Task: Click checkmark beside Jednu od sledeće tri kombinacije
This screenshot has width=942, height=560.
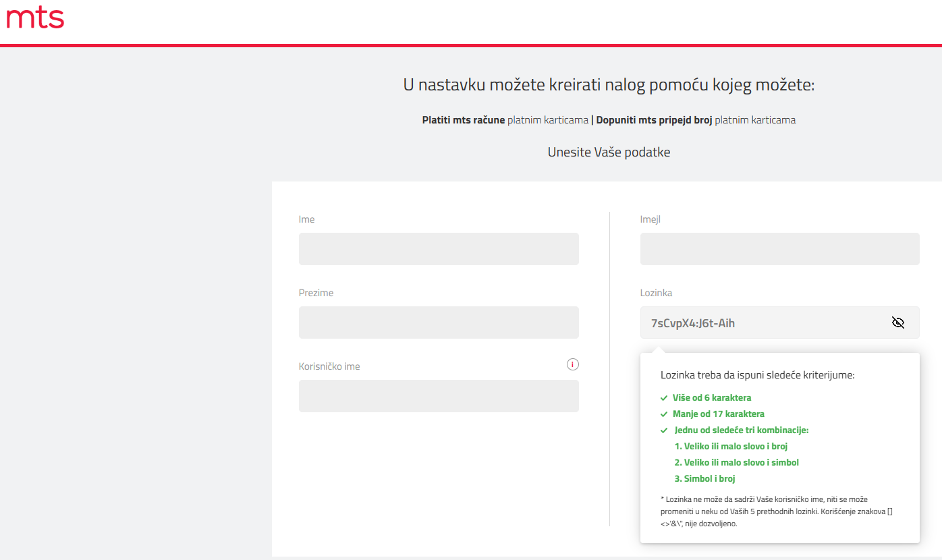Action: pos(664,430)
